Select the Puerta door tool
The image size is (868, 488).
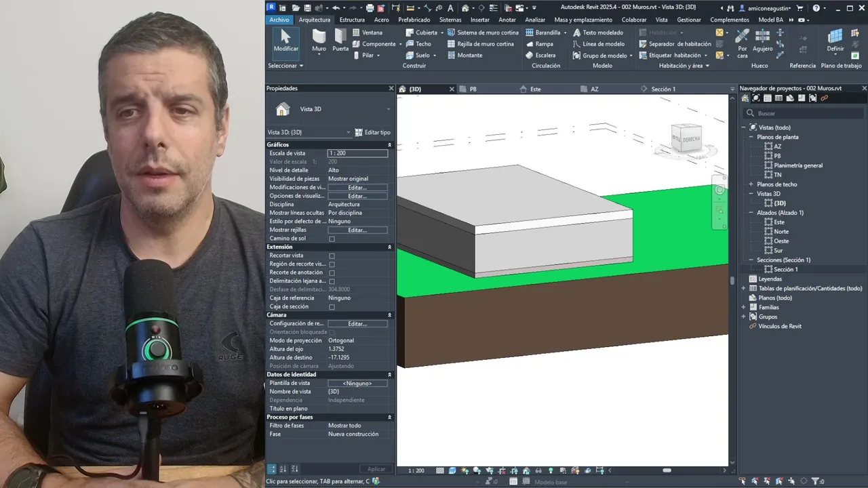(340, 41)
